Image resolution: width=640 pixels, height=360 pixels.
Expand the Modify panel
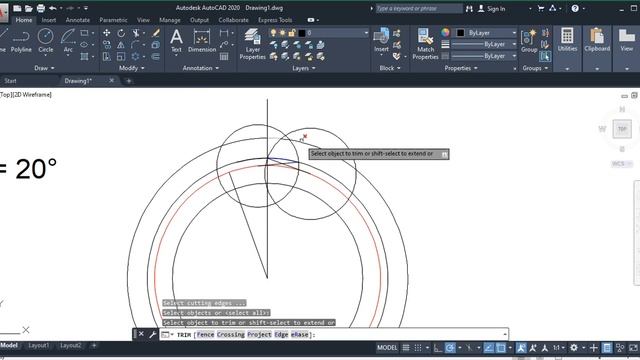[x=131, y=68]
